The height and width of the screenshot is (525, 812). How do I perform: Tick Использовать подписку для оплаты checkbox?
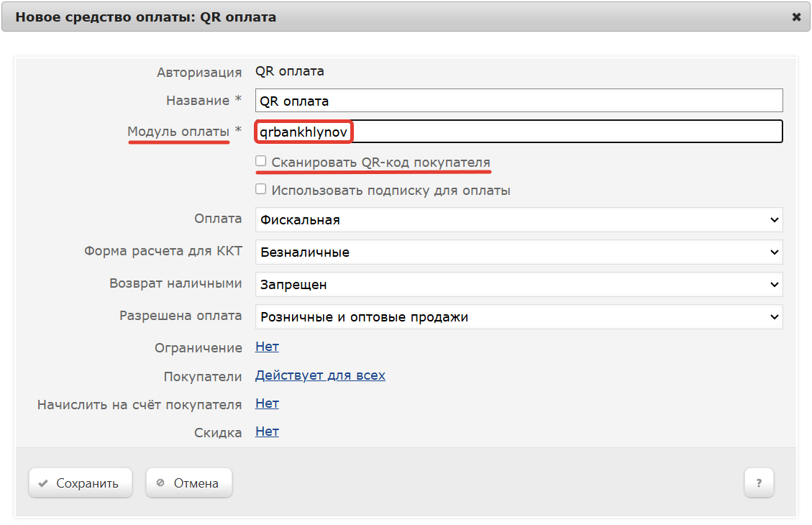click(261, 189)
